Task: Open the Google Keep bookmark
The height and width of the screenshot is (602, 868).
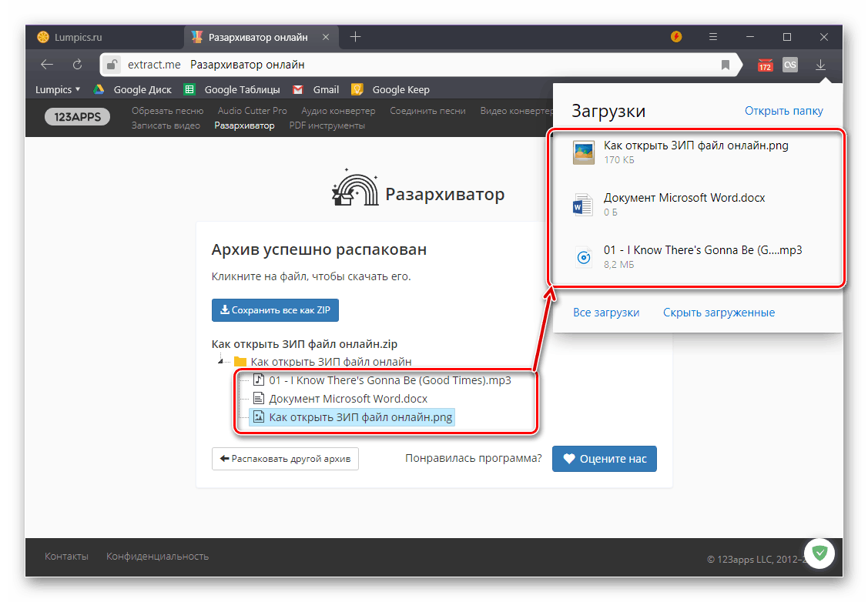Action: [x=400, y=89]
